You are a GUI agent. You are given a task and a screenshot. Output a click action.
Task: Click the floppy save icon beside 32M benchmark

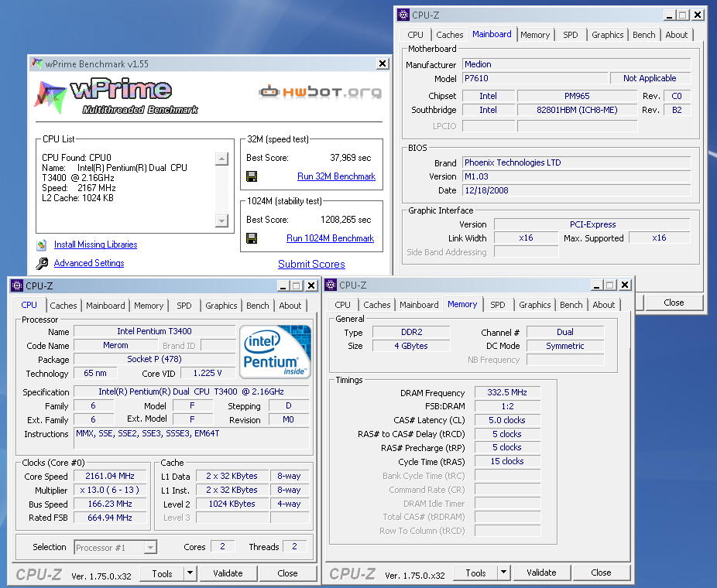point(252,176)
